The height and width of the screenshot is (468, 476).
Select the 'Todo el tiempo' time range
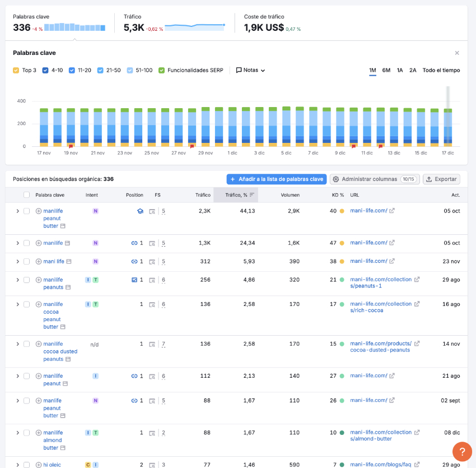(x=441, y=70)
